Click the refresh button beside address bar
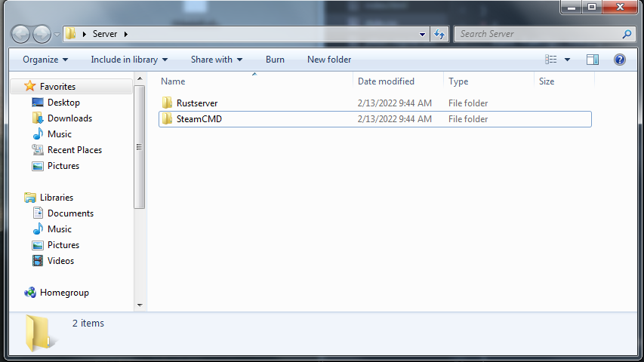The height and width of the screenshot is (362, 644). 439,34
